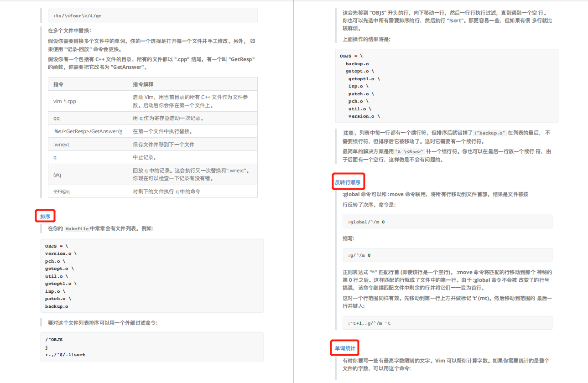588x383 pixels.
Task: Open the 单词统计 section heading link
Action: pyautogui.click(x=344, y=348)
